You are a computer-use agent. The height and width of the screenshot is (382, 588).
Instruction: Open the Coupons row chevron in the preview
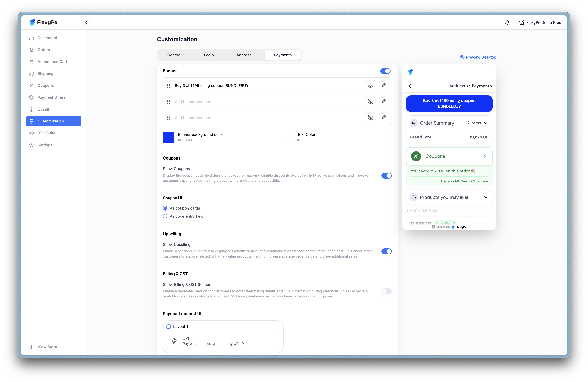484,156
